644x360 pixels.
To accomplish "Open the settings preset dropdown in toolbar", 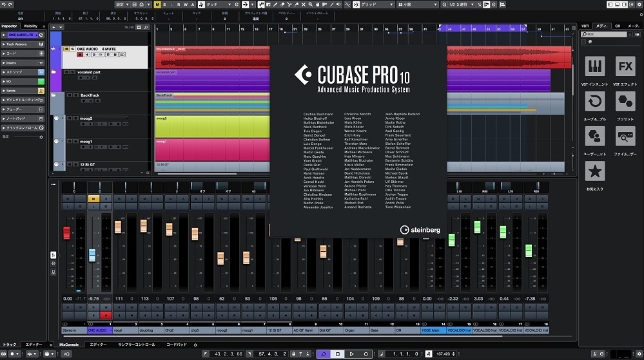I will click(x=122, y=5).
